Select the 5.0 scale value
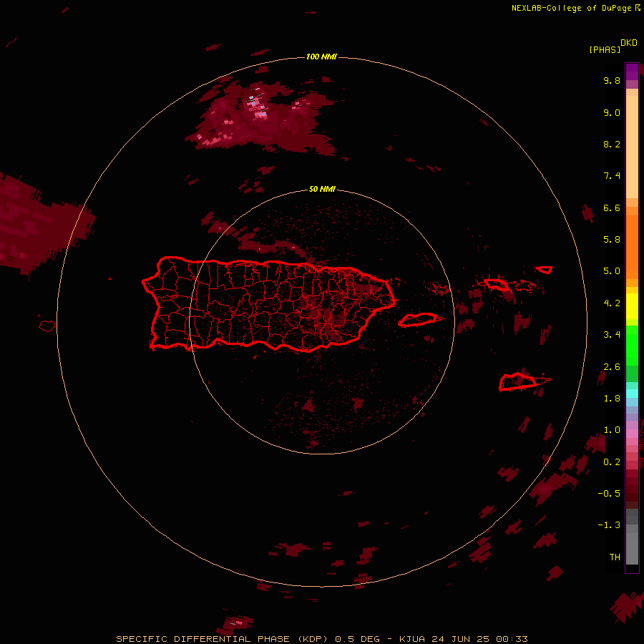 tap(612, 271)
